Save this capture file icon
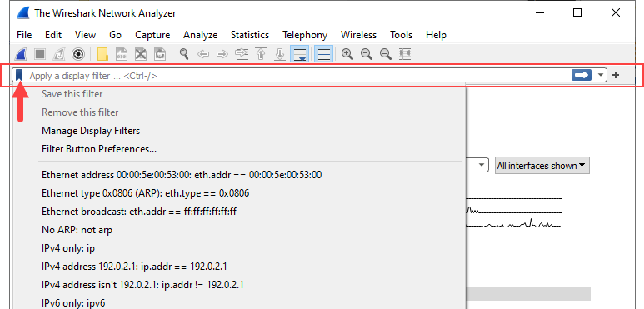 point(122,54)
